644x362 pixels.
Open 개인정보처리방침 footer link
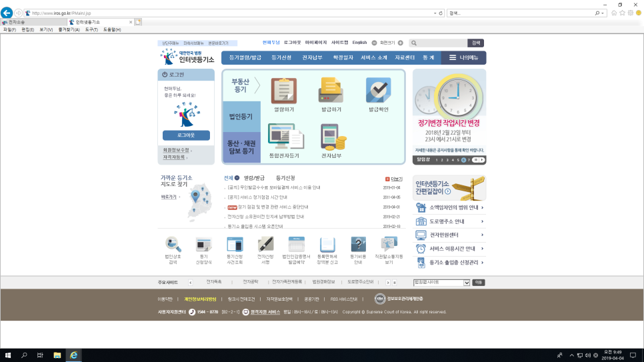(x=200, y=299)
